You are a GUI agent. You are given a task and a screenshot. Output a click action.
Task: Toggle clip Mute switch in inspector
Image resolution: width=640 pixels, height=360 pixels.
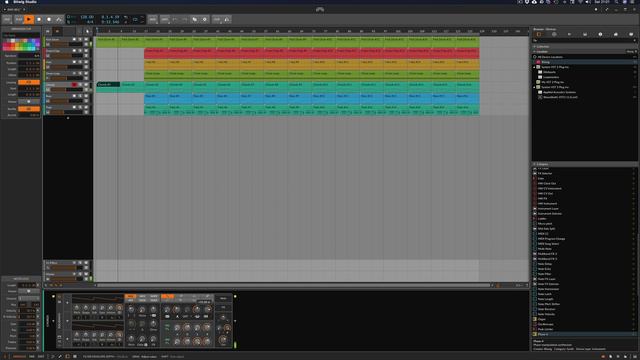29,101
